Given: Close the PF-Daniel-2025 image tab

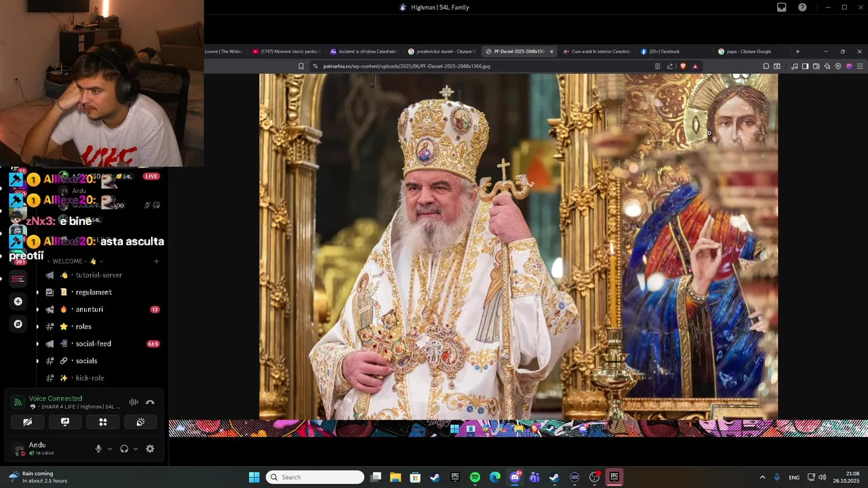Looking at the screenshot, I should (x=551, y=52).
